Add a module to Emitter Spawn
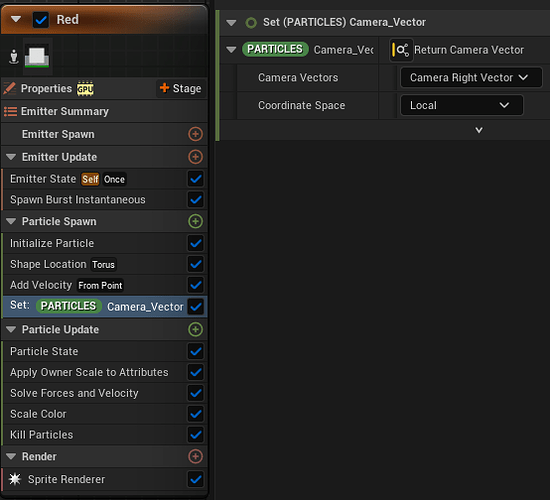 pos(195,134)
